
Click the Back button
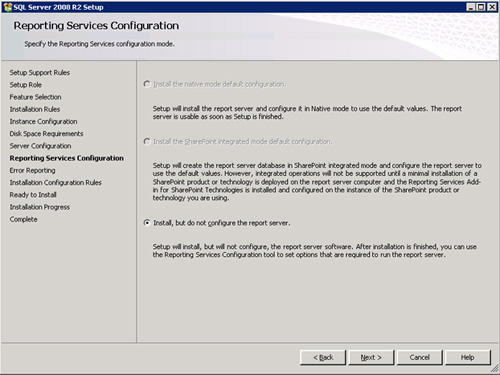point(323,357)
